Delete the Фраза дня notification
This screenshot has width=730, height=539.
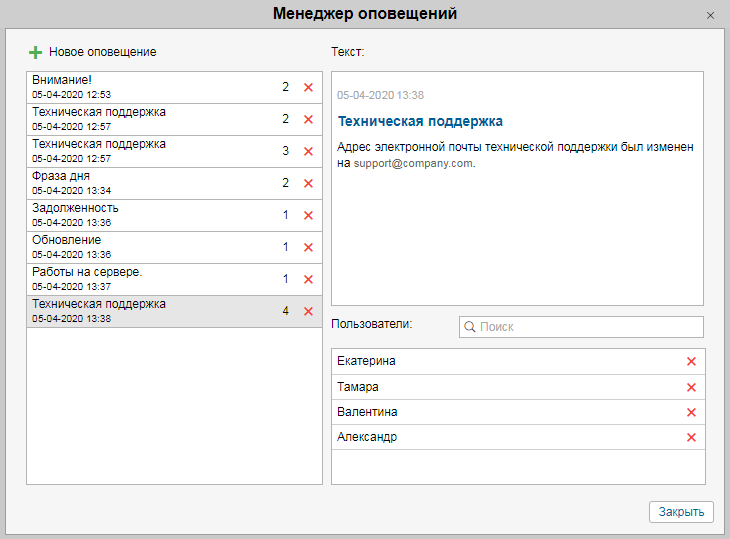[308, 183]
